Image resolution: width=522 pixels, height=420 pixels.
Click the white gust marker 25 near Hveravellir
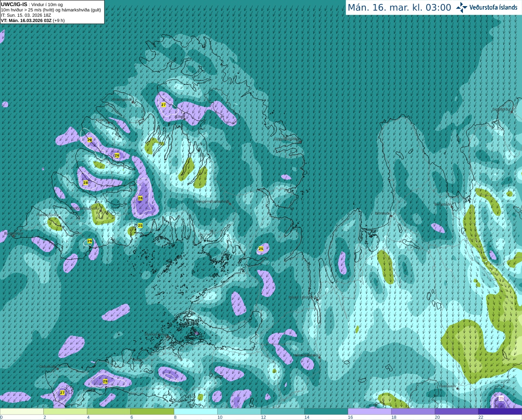pyautogui.click(x=501, y=398)
